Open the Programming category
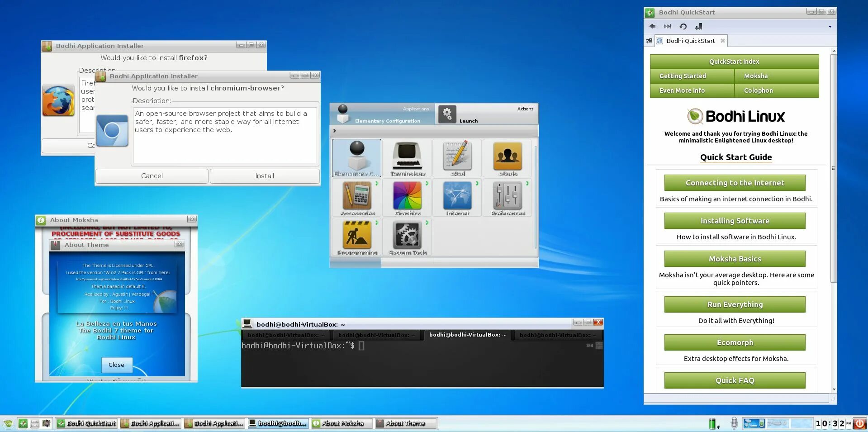Viewport: 868px width, 432px height. coord(357,237)
